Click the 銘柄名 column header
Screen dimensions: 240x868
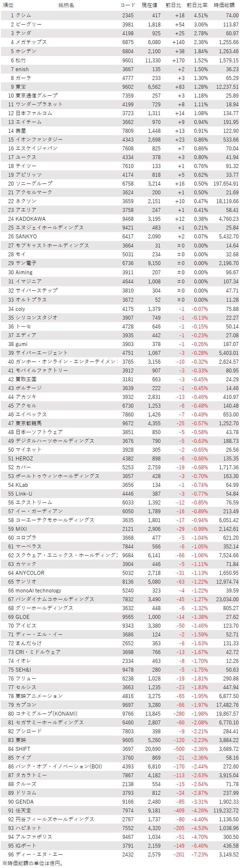coord(66,5)
